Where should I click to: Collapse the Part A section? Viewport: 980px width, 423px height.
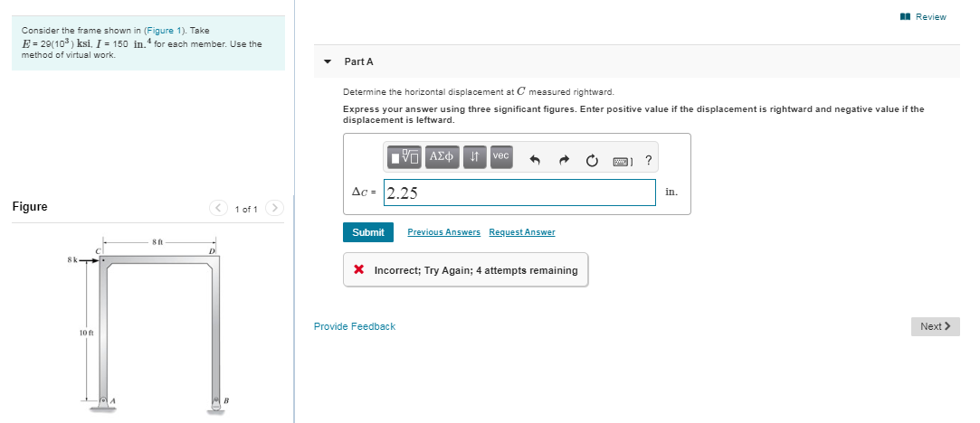click(327, 61)
